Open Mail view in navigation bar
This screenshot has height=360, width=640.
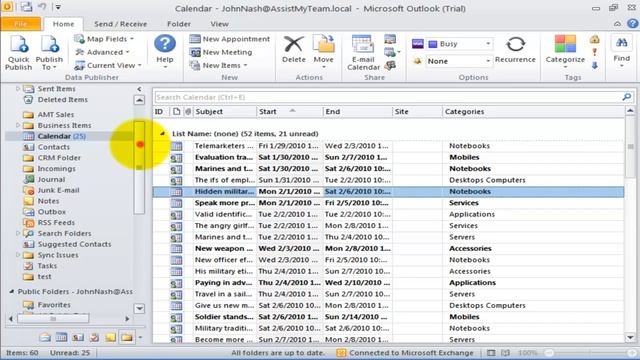click(x=45, y=337)
